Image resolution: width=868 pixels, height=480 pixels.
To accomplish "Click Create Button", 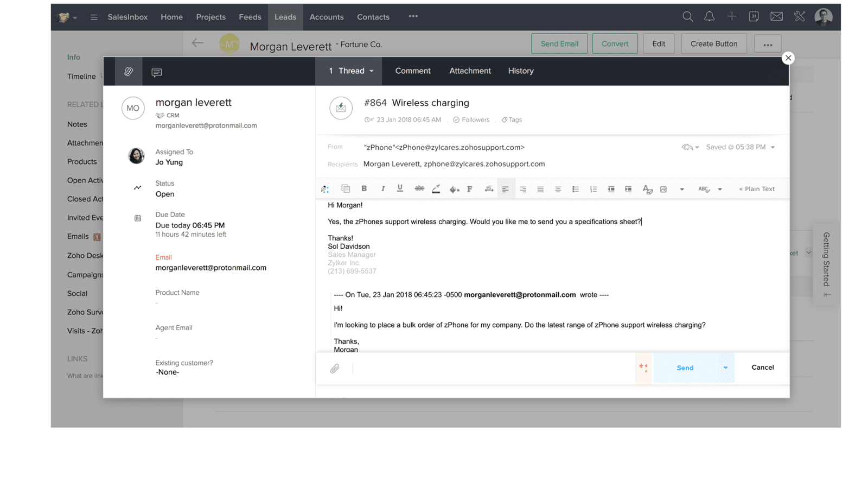I will tap(714, 43).
